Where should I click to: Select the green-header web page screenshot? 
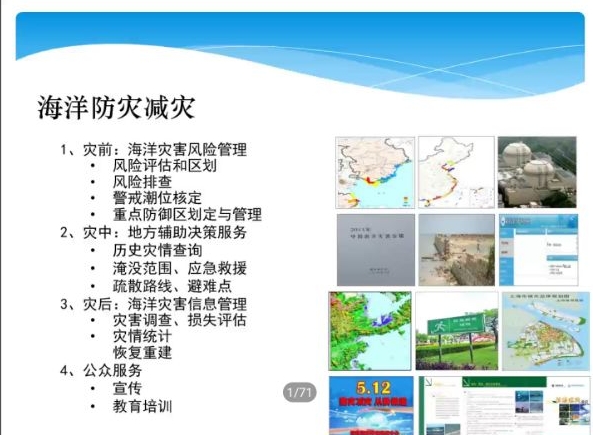[505, 405]
